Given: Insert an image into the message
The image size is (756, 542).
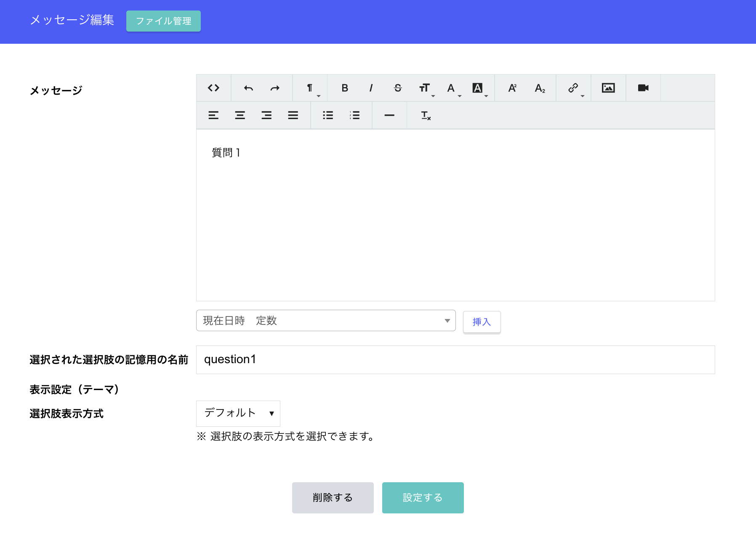Looking at the screenshot, I should [608, 88].
